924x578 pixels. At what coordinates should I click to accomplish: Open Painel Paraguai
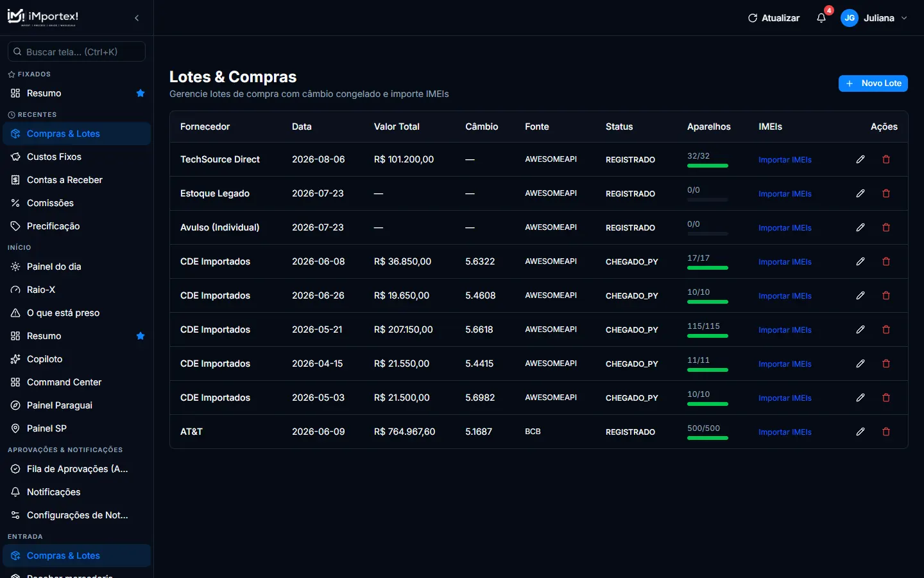pos(76,405)
